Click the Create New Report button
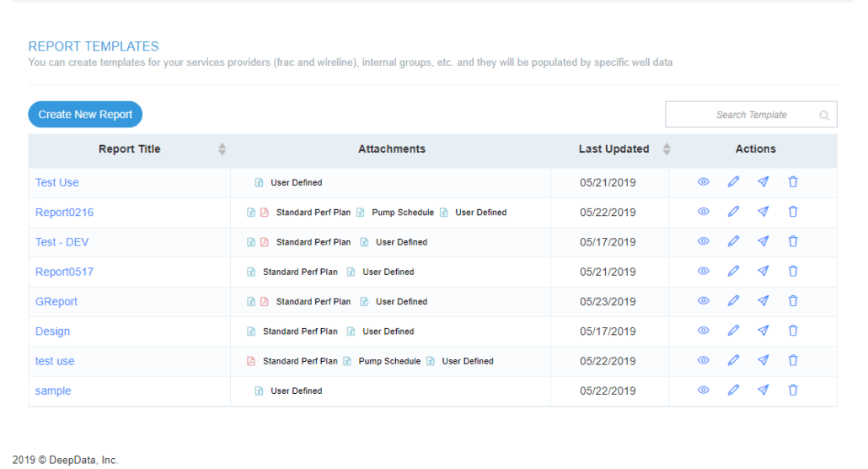Image resolution: width=868 pixels, height=469 pixels. [85, 114]
